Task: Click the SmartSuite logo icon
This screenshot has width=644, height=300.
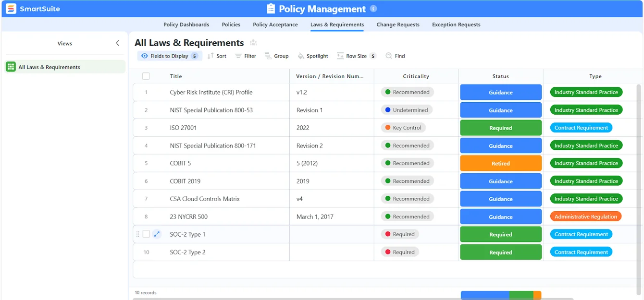Action: [x=11, y=9]
